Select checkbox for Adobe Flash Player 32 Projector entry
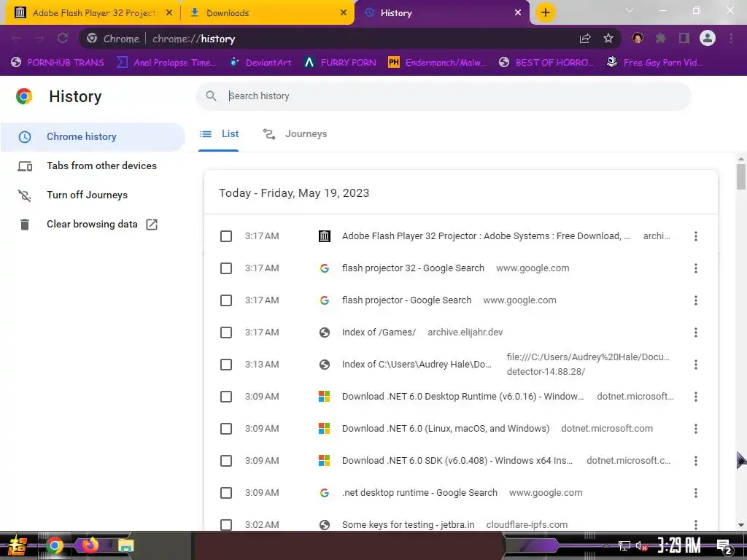The width and height of the screenshot is (747, 560). click(x=226, y=236)
